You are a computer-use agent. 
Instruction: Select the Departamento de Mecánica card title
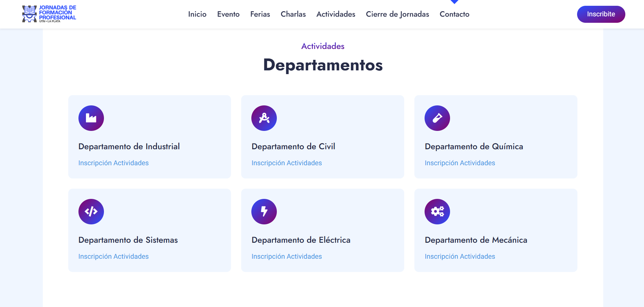click(476, 240)
